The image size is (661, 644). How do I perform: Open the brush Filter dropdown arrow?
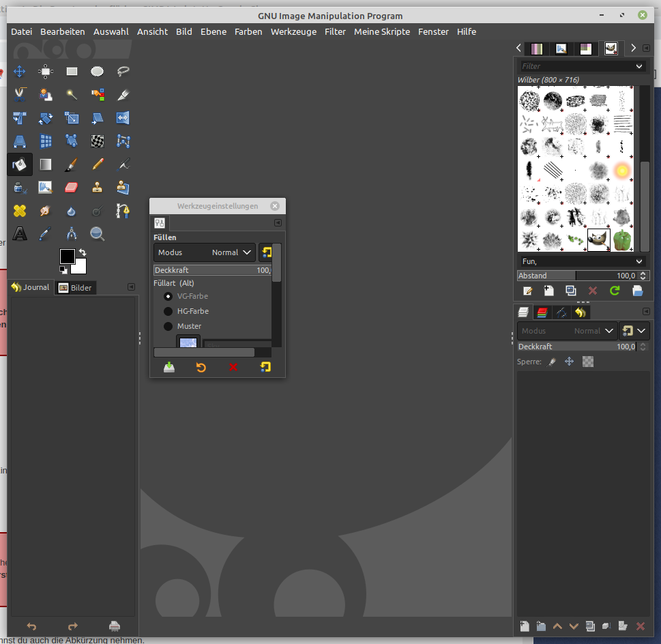638,66
